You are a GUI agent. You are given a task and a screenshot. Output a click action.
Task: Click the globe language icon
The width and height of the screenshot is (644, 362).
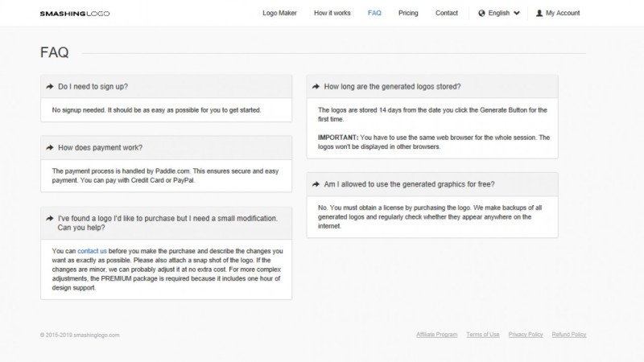(481, 14)
